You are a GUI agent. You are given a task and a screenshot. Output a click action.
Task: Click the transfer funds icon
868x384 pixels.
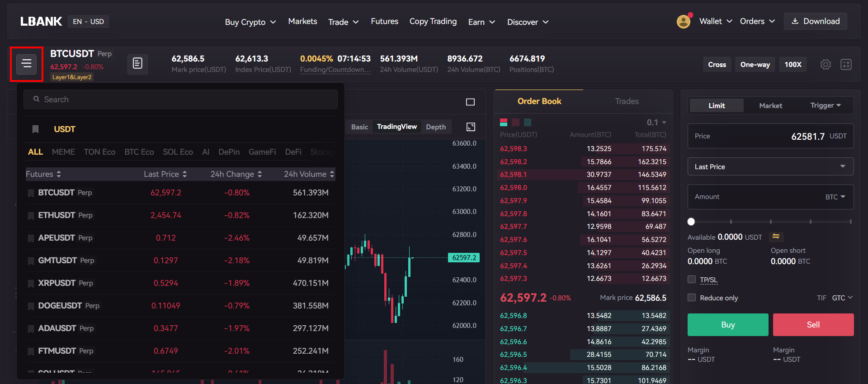pos(776,237)
